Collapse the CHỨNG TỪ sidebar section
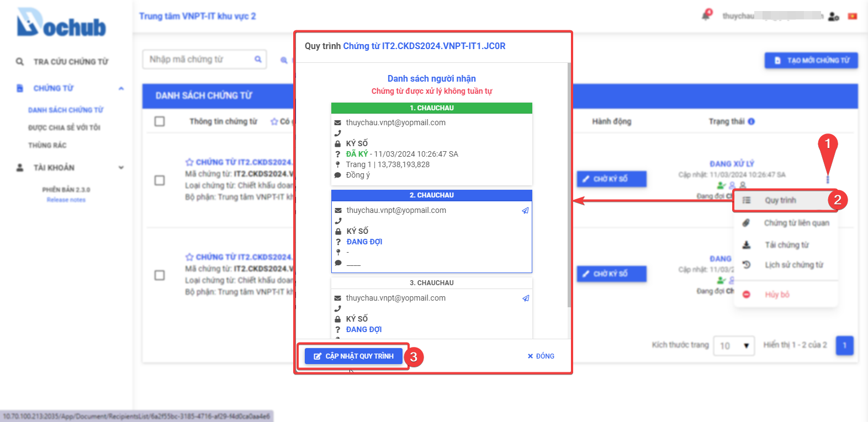Viewport: 868px width, 422px height. (x=121, y=88)
